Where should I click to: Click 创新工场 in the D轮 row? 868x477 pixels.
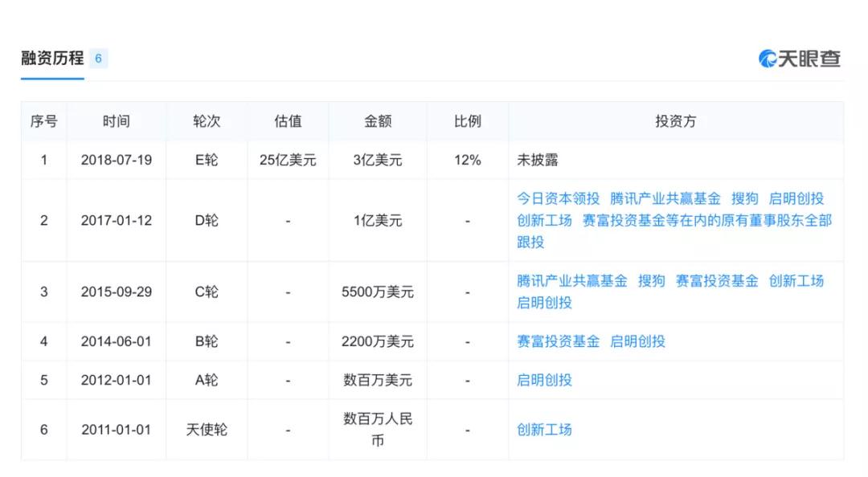pos(544,220)
